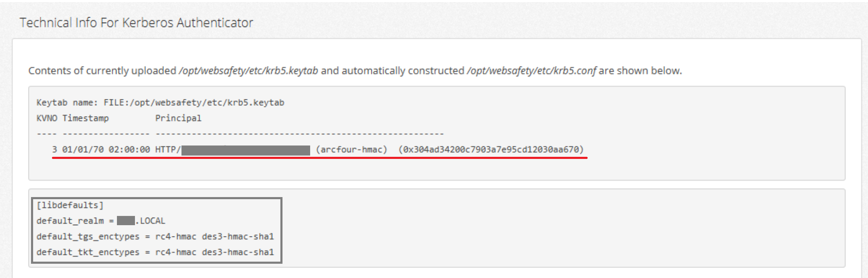868x278 pixels.
Task: Click the KVNO value 3
Action: (x=54, y=150)
